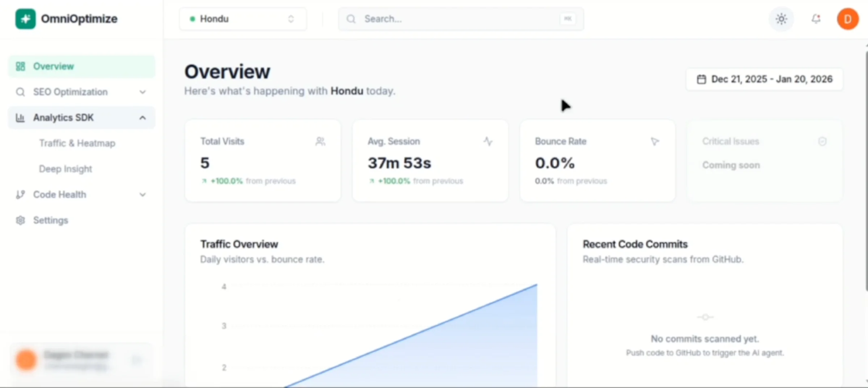
Task: Open Settings in the sidebar
Action: [x=82, y=220]
